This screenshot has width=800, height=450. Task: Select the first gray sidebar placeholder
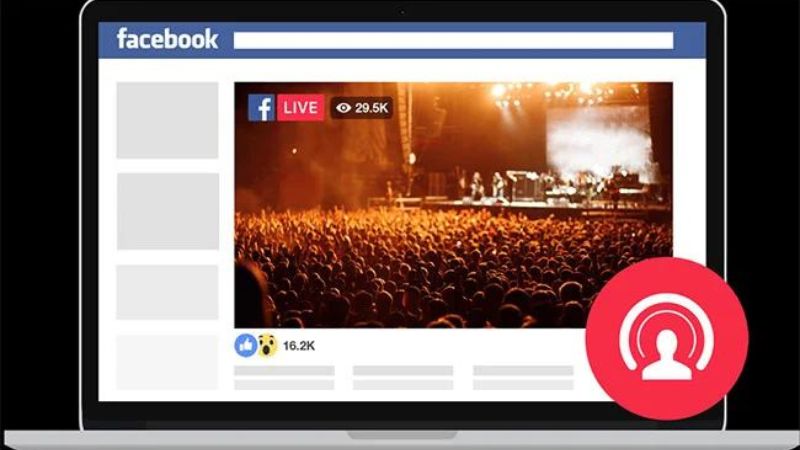pyautogui.click(x=167, y=120)
